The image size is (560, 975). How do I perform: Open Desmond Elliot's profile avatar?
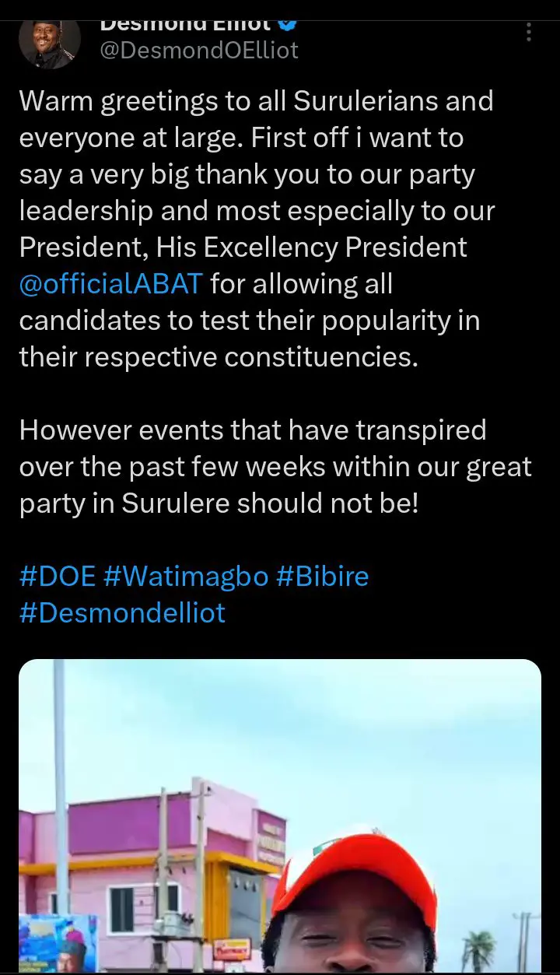50,43
